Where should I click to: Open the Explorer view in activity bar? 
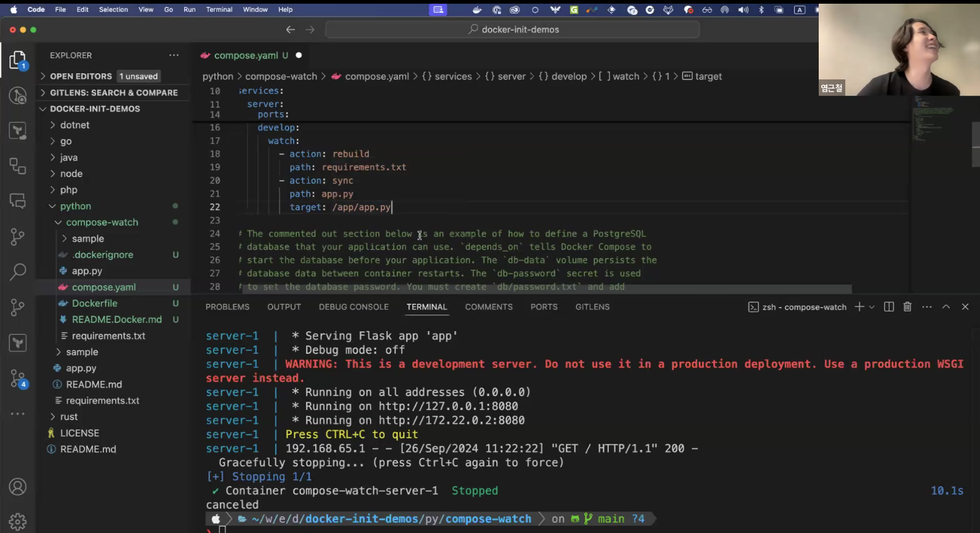point(18,60)
